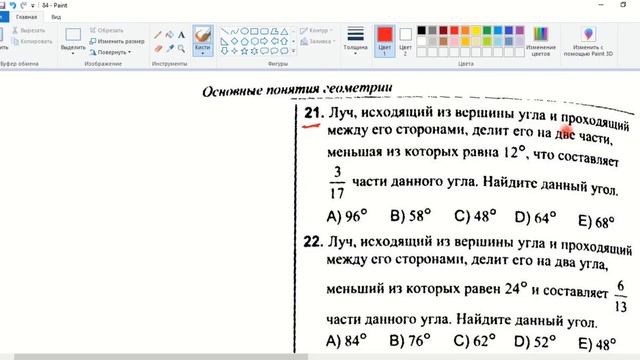Select the Fill with color bucket tool
640x360 pixels.
(x=169, y=35)
